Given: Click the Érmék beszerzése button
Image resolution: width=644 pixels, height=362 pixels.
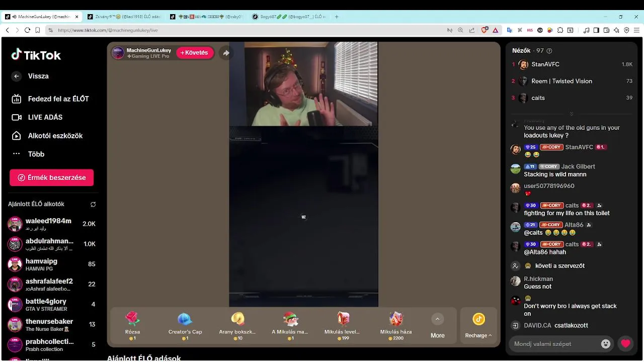Looking at the screenshot, I should pyautogui.click(x=51, y=177).
